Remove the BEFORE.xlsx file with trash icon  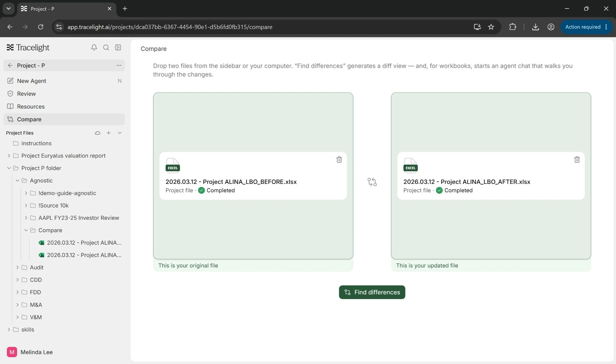(339, 160)
